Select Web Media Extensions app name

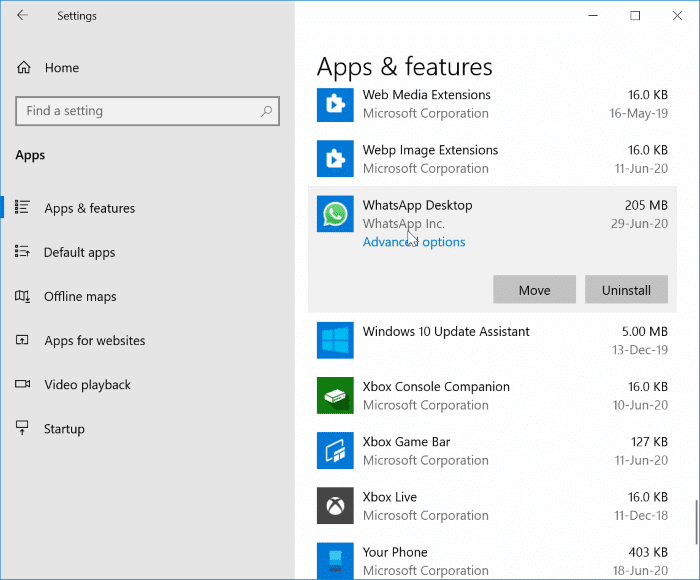(x=426, y=95)
